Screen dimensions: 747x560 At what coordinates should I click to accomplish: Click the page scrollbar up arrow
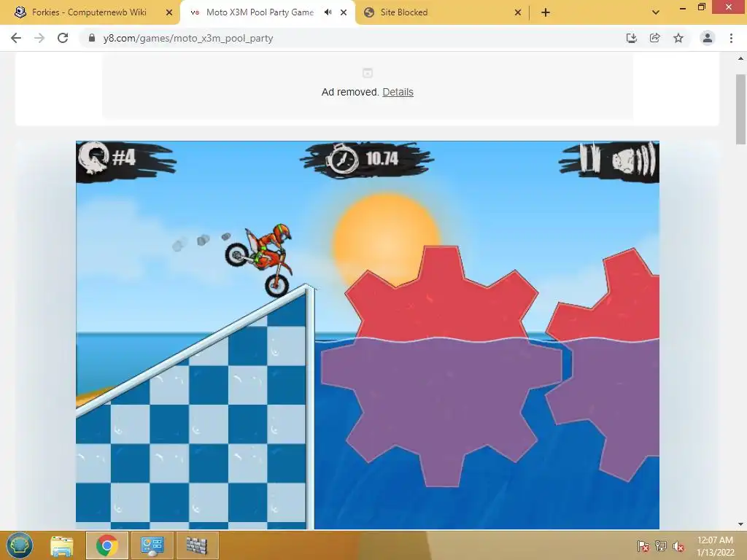pos(741,58)
